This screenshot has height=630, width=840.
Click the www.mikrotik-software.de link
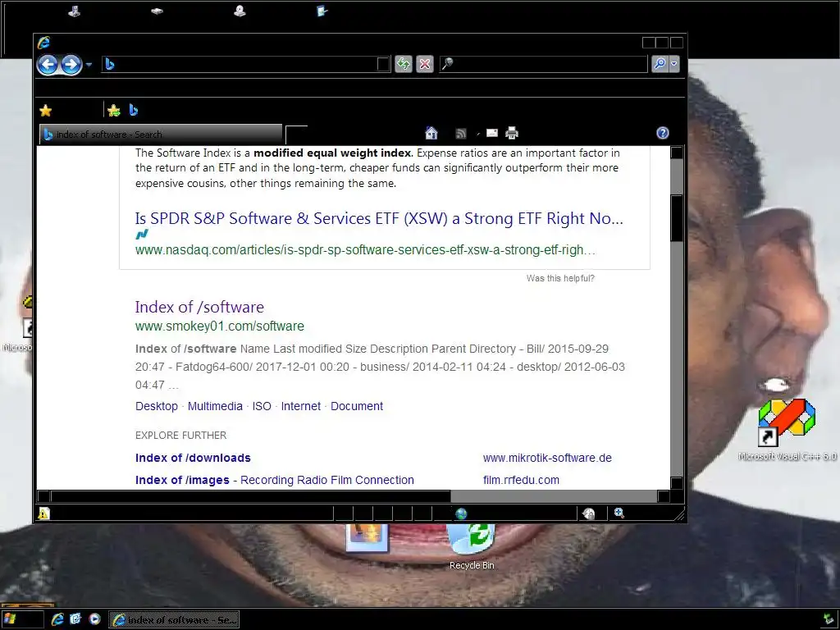[x=547, y=458]
